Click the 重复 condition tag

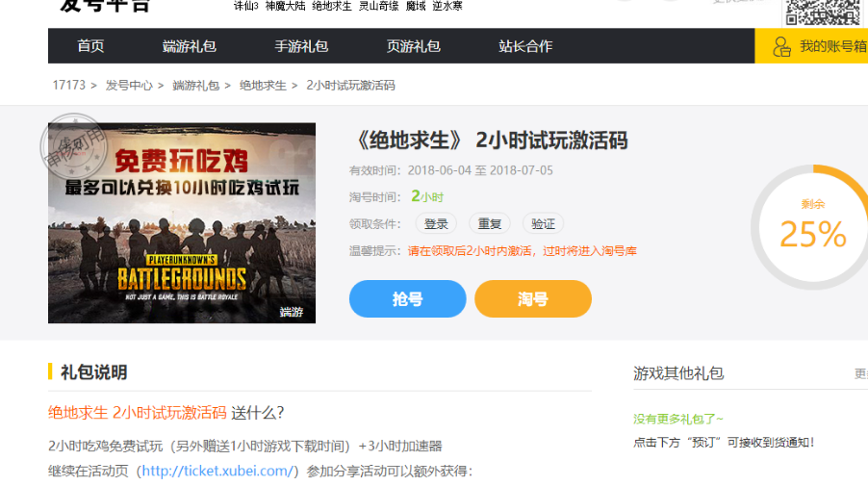(x=490, y=223)
